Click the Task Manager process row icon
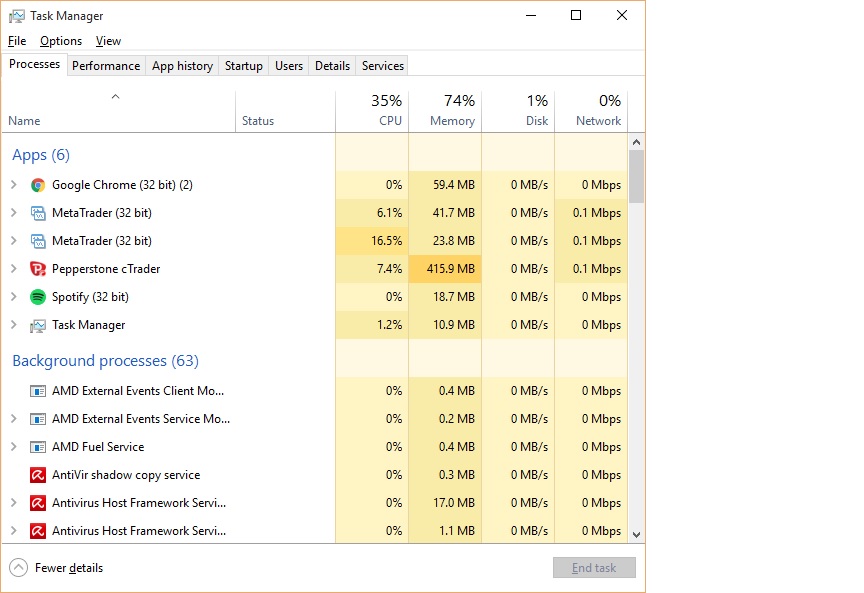 37,325
